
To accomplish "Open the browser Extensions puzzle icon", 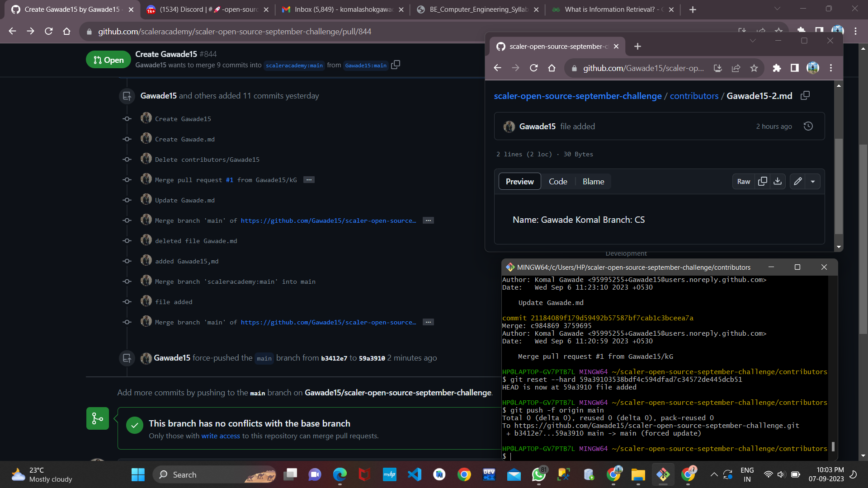I will tap(777, 68).
